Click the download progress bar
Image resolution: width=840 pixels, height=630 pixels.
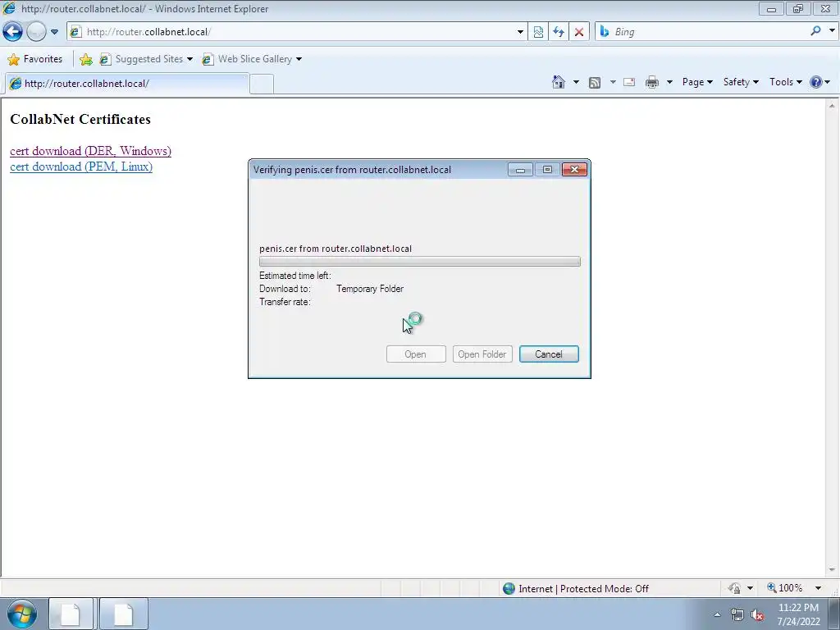point(419,262)
